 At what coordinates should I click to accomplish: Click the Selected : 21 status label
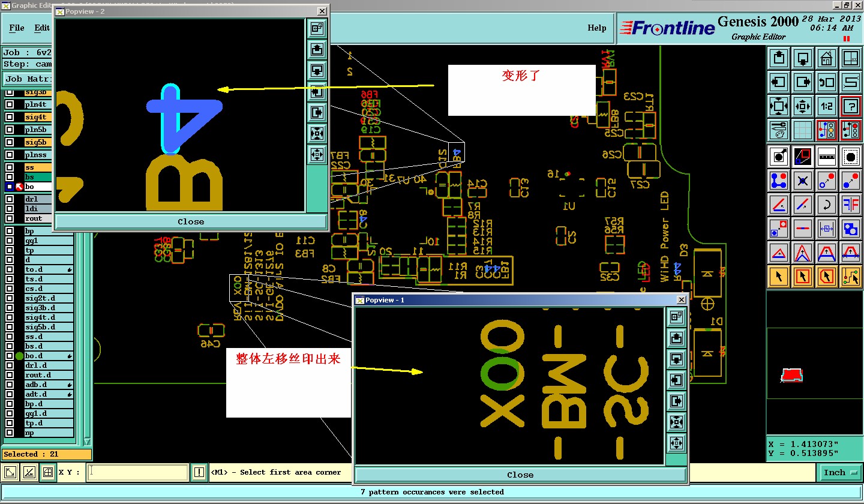46,454
